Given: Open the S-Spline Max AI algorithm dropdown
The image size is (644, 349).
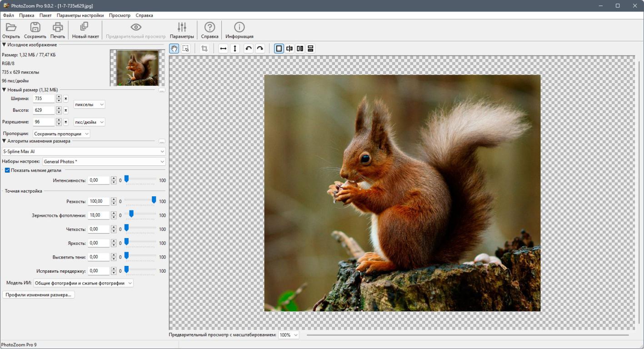Looking at the screenshot, I should point(83,151).
